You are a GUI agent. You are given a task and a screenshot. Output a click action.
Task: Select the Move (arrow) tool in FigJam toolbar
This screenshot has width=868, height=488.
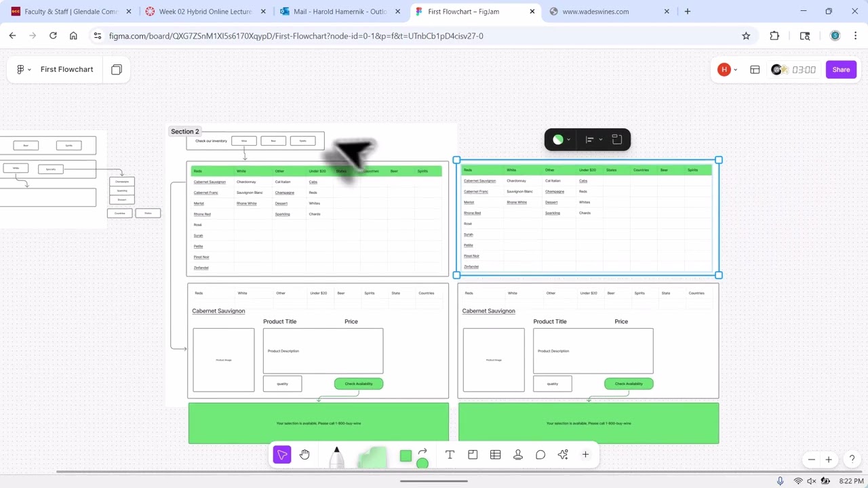click(x=282, y=455)
